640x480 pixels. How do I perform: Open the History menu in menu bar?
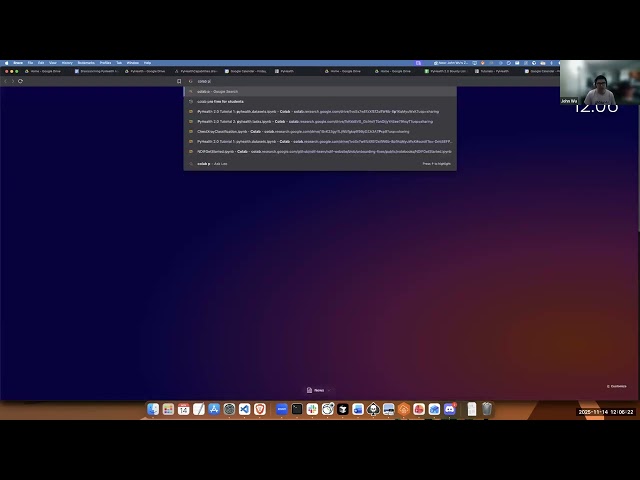67,62
